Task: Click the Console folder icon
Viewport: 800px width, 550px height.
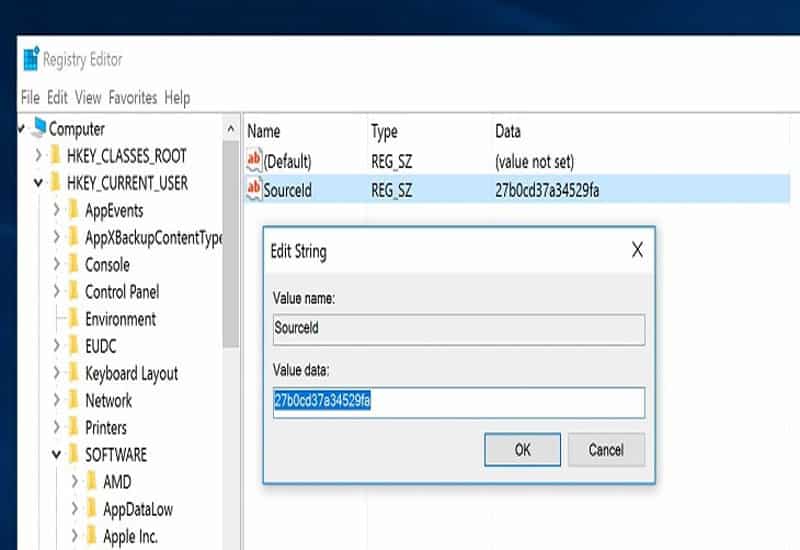Action: [73, 264]
